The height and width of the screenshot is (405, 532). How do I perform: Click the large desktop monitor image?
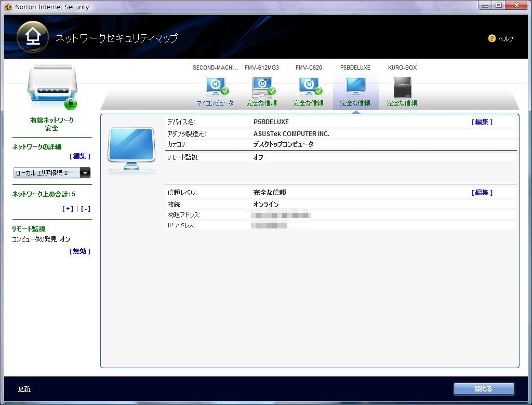(131, 151)
